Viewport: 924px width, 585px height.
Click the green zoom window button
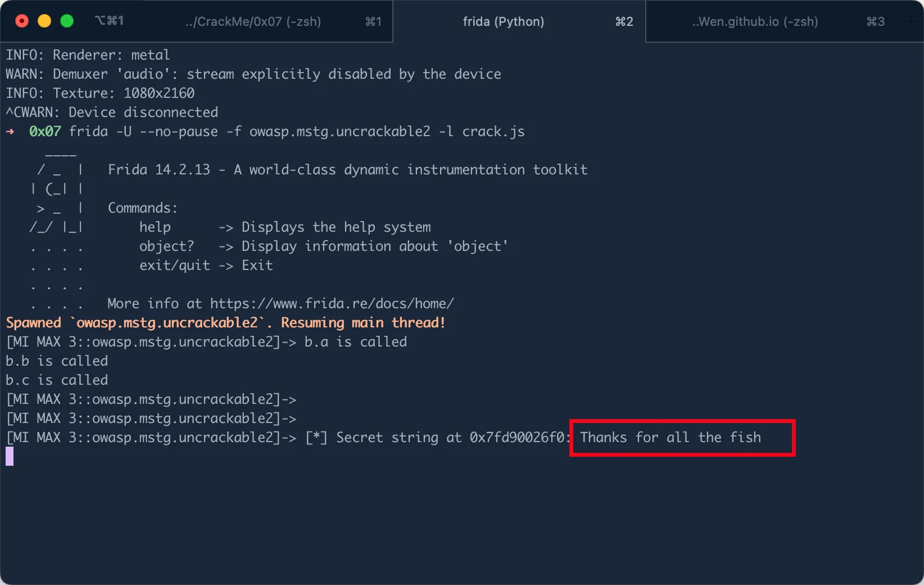67,21
